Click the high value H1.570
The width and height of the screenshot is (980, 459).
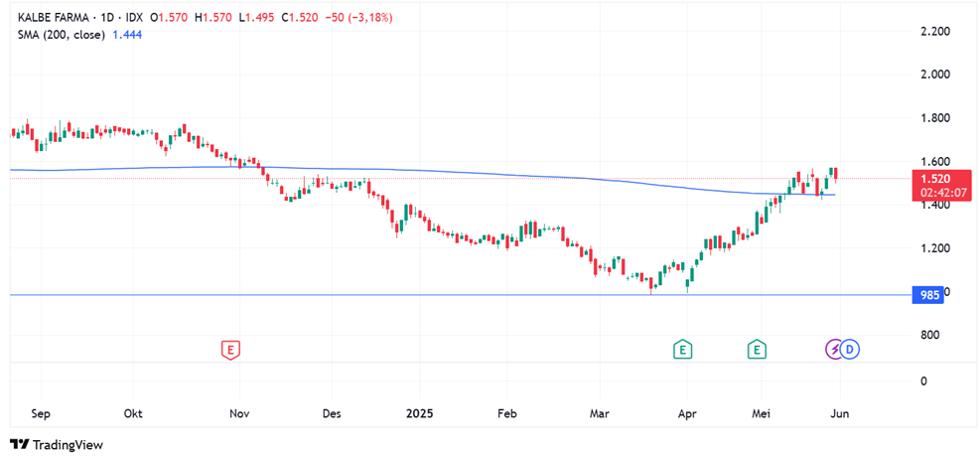pyautogui.click(x=213, y=18)
